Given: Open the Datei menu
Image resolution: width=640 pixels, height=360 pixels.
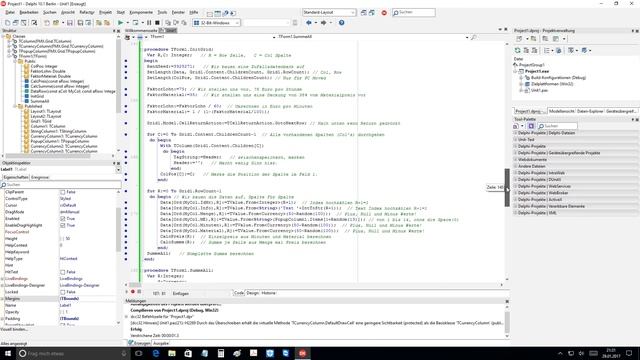Looking at the screenshot, I should coord(10,13).
